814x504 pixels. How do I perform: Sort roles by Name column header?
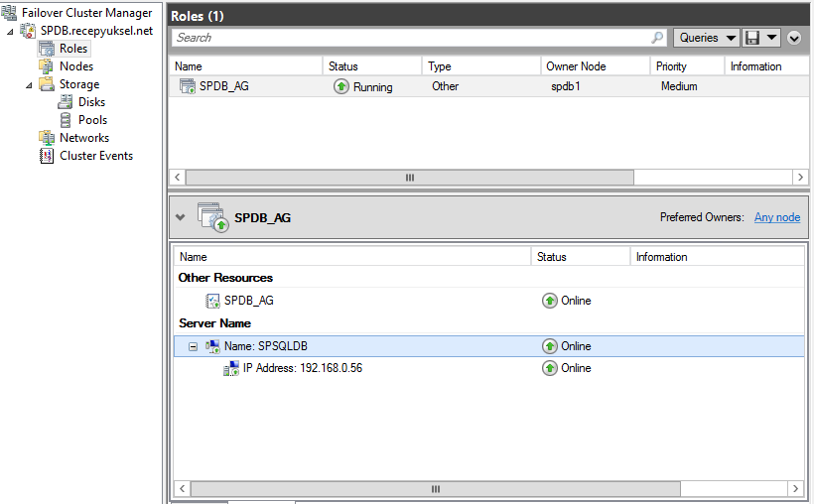pos(245,66)
